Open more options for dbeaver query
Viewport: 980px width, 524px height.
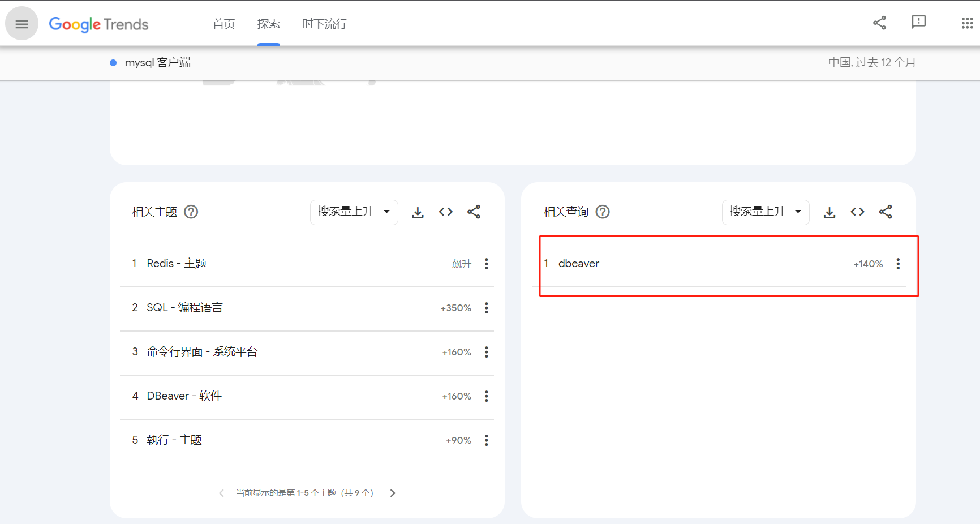tap(898, 264)
